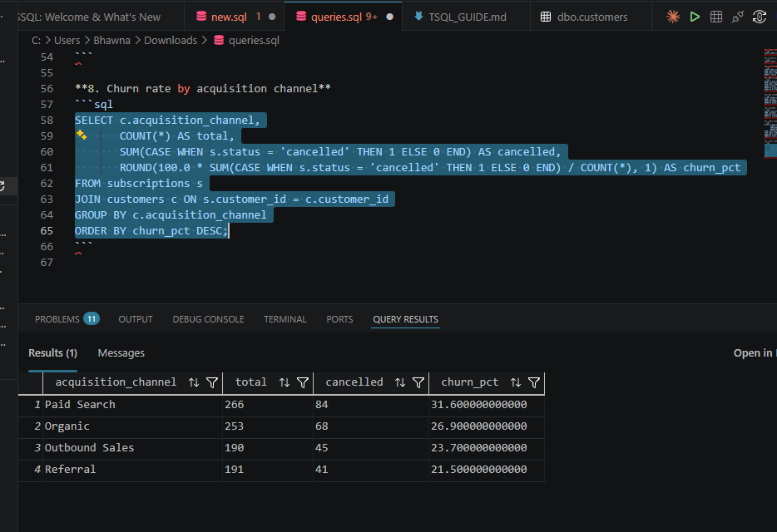Click unsaved dot on new.sql tab

point(272,17)
